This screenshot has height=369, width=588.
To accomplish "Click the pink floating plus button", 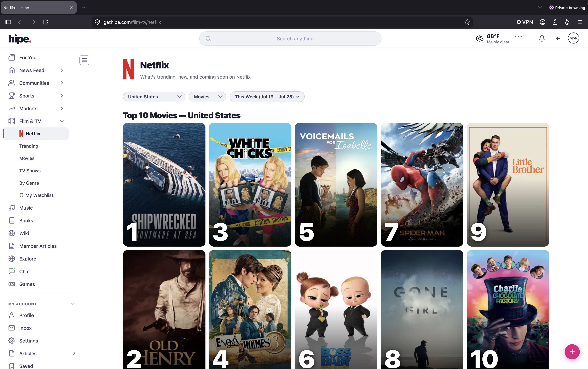I will [572, 352].
